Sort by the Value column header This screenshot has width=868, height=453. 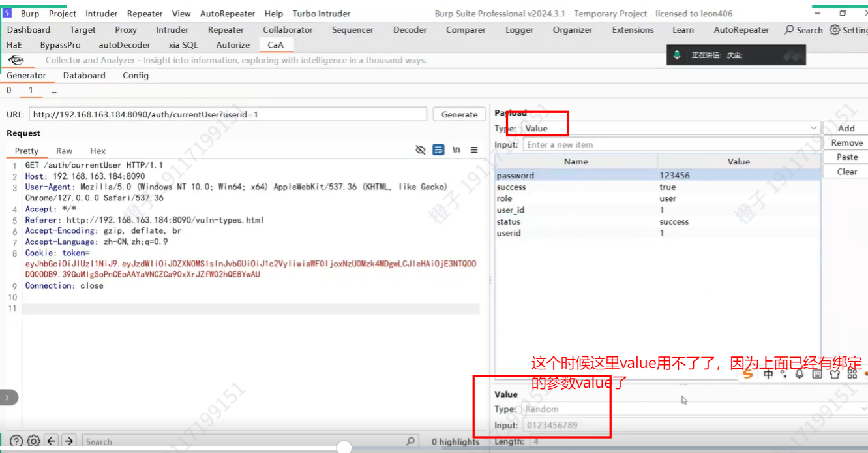(739, 161)
